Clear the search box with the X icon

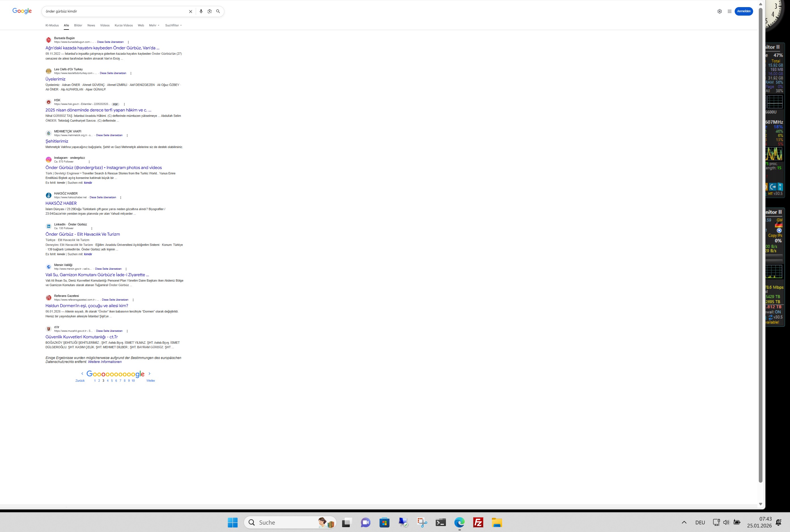point(190,12)
